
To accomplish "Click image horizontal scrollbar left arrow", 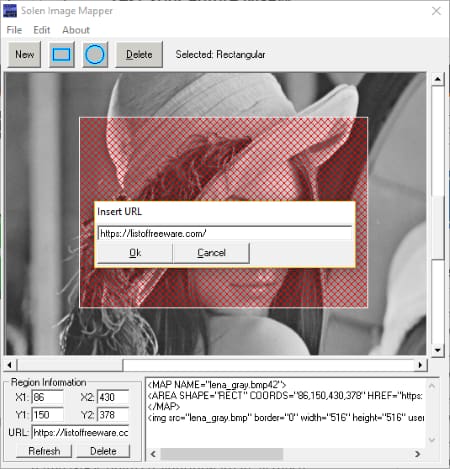I will (x=10, y=365).
